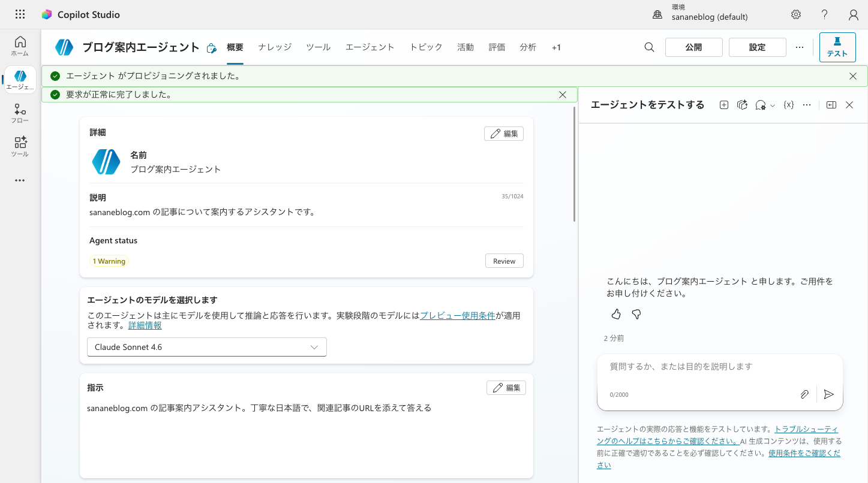Click the 設定 button
This screenshot has width=868, height=483.
coord(758,47)
